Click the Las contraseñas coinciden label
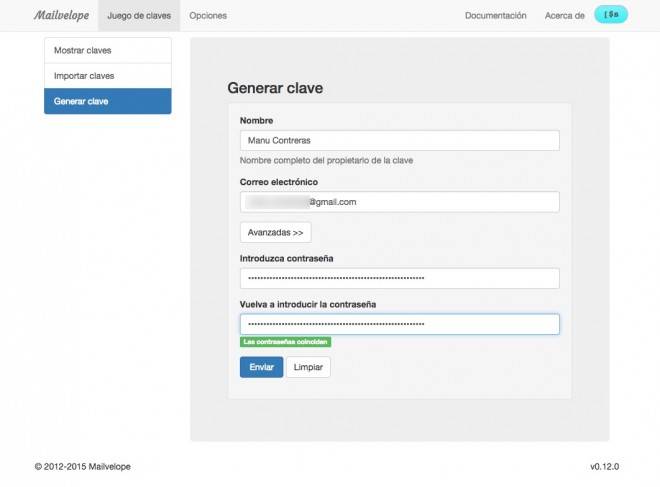 [x=285, y=342]
